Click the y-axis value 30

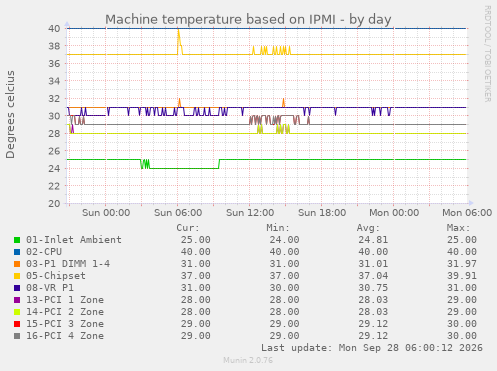point(54,116)
